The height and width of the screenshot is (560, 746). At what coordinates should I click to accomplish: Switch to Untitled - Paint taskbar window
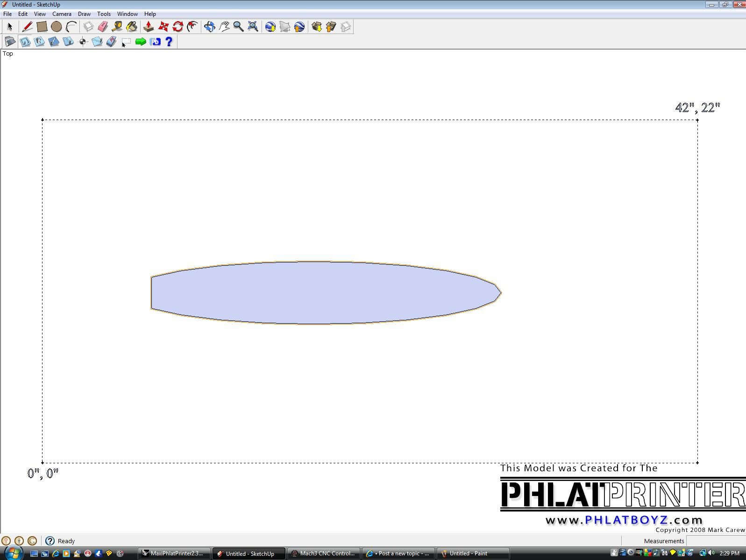coord(472,553)
